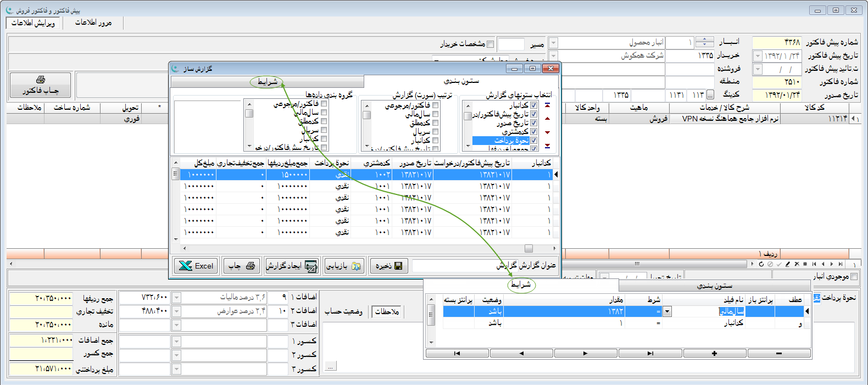Viewport: 868px width, 385px height.
Task: Export the report with the Excel button
Action: 196,266
